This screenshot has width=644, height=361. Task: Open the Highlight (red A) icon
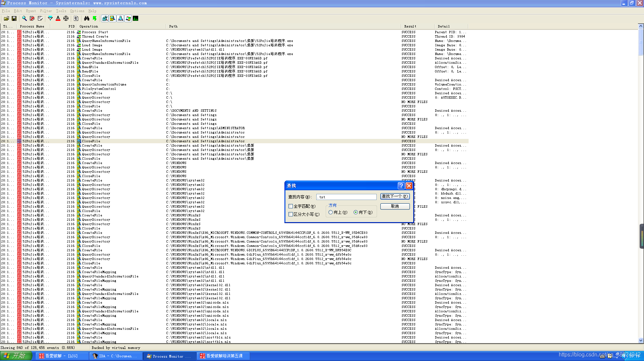[x=58, y=18]
